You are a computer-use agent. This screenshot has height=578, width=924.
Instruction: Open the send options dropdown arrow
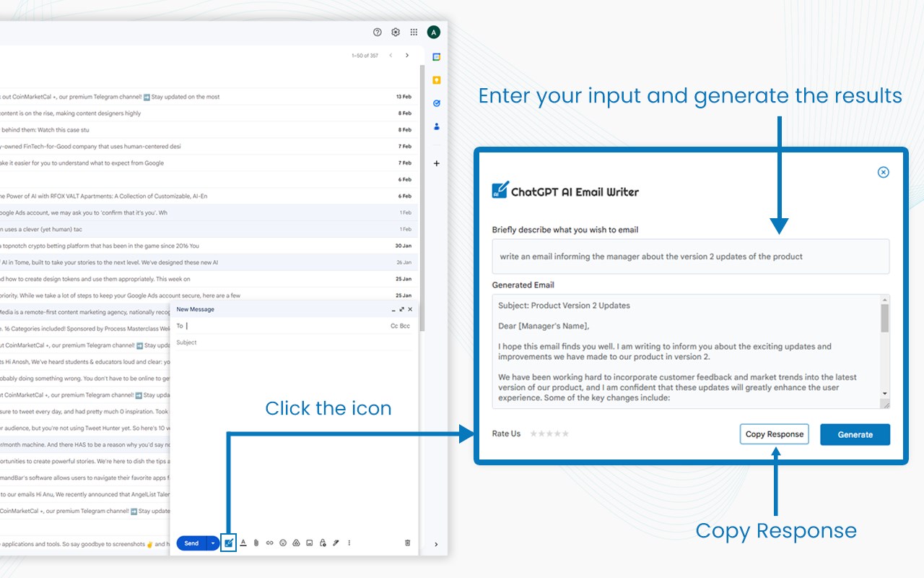coord(212,543)
